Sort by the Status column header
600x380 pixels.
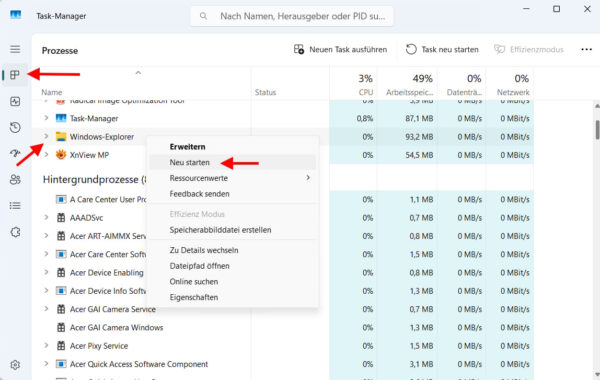265,92
